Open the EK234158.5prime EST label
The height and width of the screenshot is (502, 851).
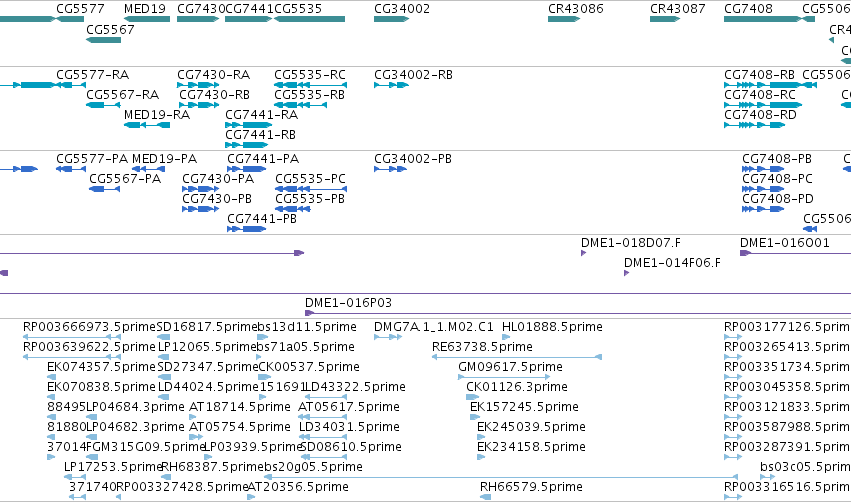(x=531, y=447)
